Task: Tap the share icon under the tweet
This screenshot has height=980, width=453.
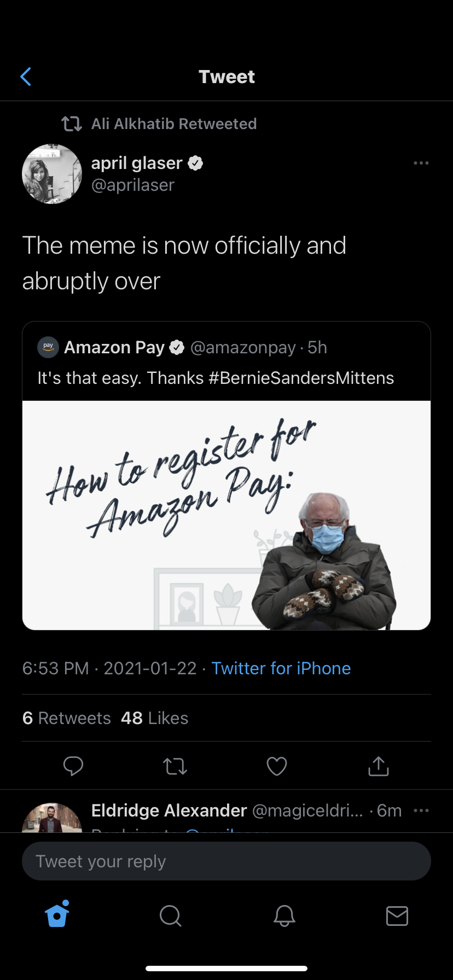Action: tap(379, 766)
